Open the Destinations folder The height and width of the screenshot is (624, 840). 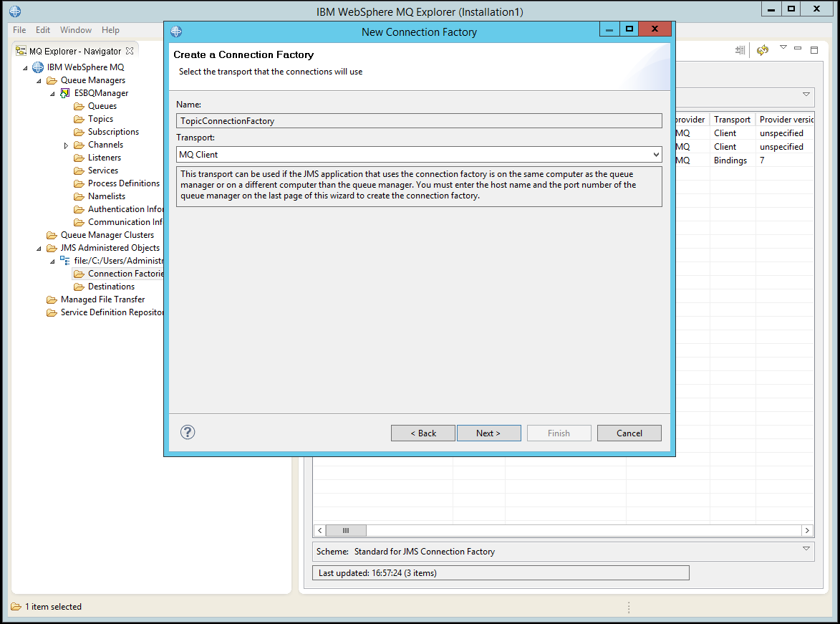pyautogui.click(x=79, y=286)
